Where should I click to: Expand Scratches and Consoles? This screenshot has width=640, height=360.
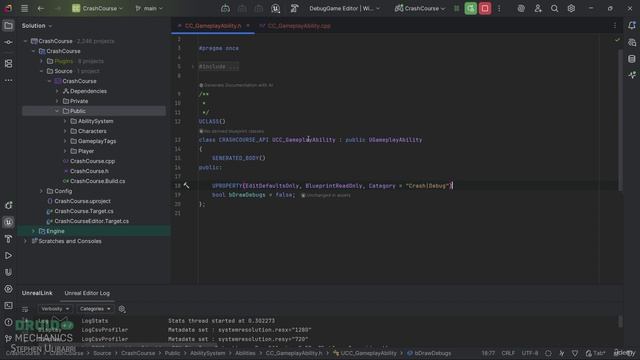[25, 241]
